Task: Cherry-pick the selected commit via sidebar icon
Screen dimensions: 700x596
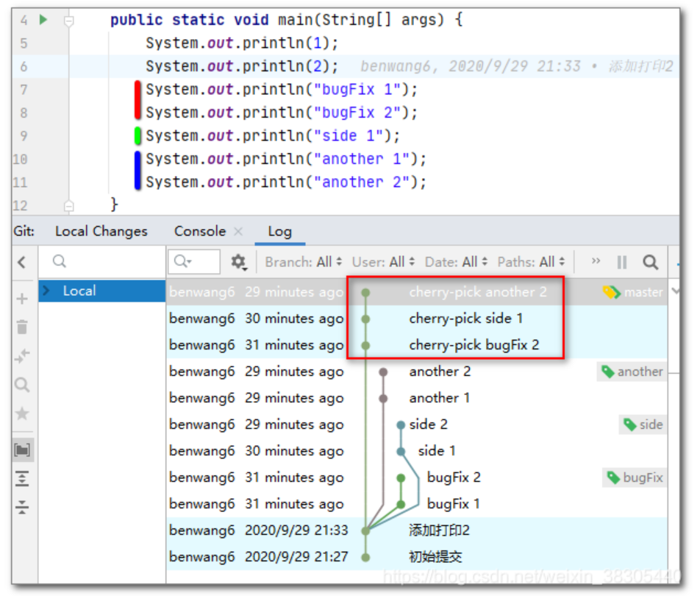Action: 22,355
